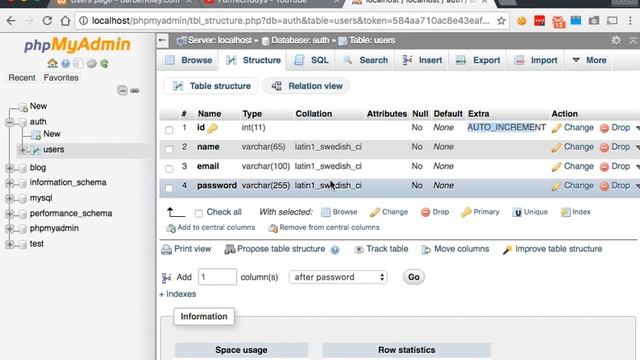This screenshot has width=640, height=360.
Task: Click Go to add columns
Action: (x=413, y=277)
